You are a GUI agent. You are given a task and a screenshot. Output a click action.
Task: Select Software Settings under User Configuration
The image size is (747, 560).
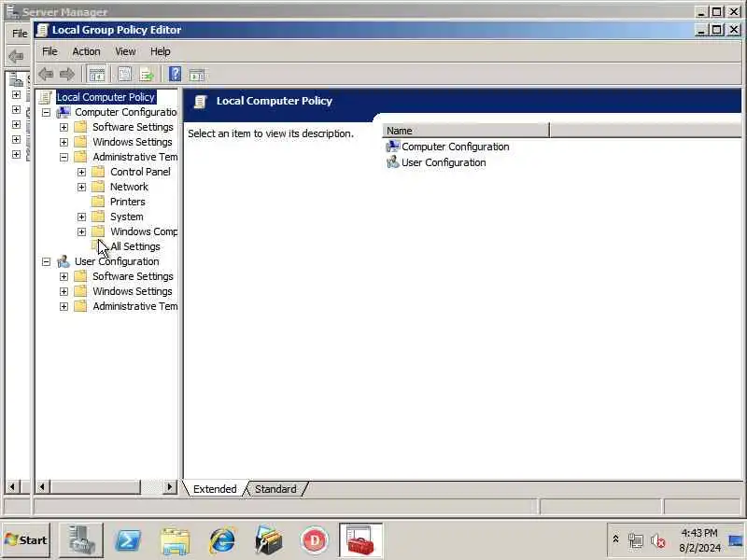[133, 276]
